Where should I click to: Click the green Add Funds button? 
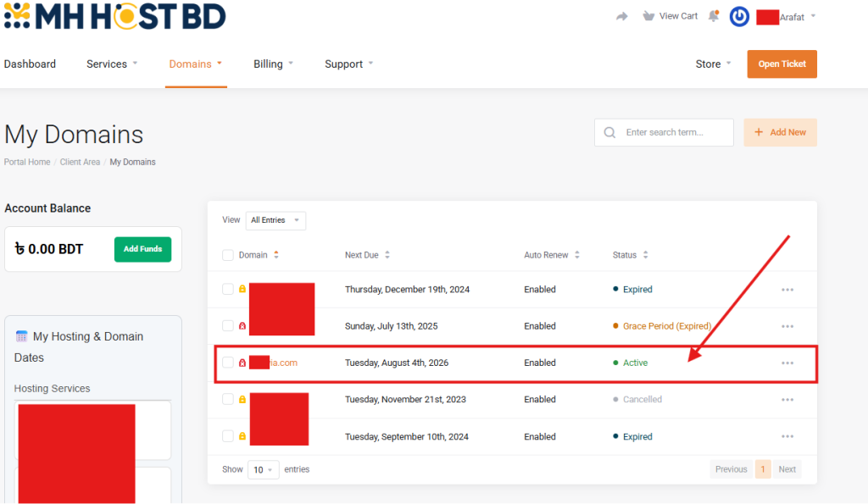coord(142,249)
